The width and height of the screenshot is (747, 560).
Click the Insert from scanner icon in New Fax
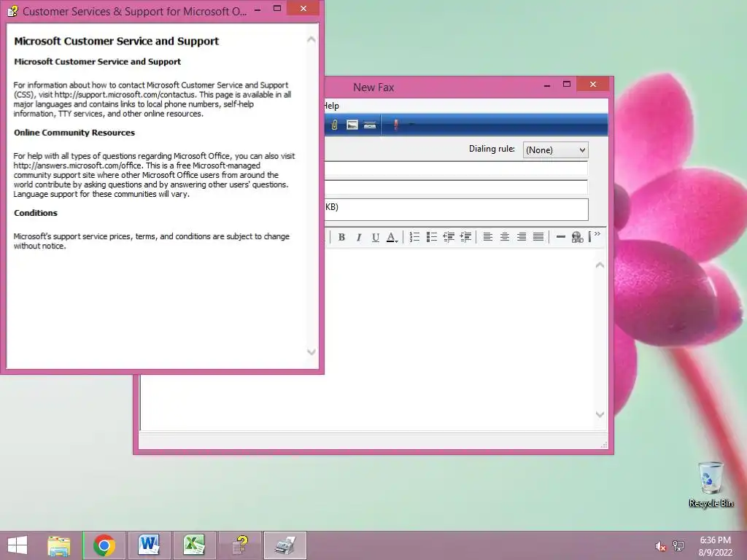tap(370, 125)
